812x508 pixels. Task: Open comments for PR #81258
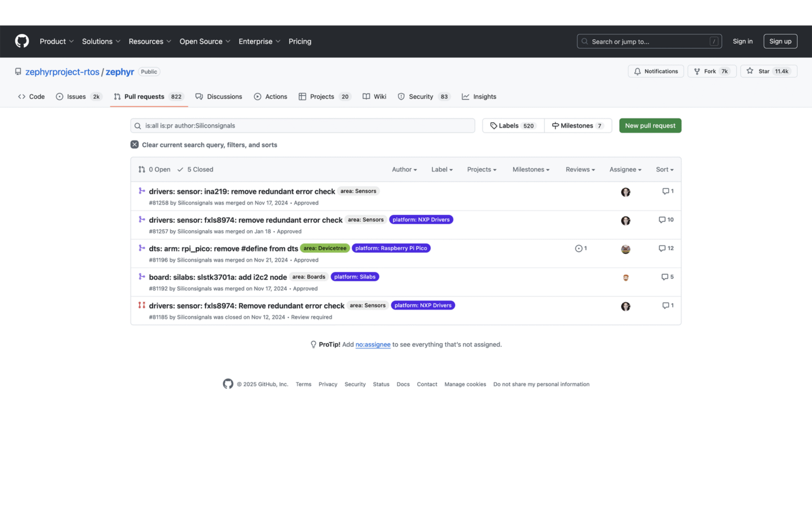668,191
